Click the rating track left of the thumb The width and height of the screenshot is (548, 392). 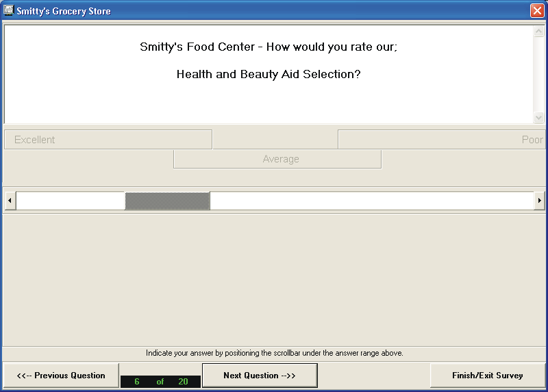tap(71, 201)
